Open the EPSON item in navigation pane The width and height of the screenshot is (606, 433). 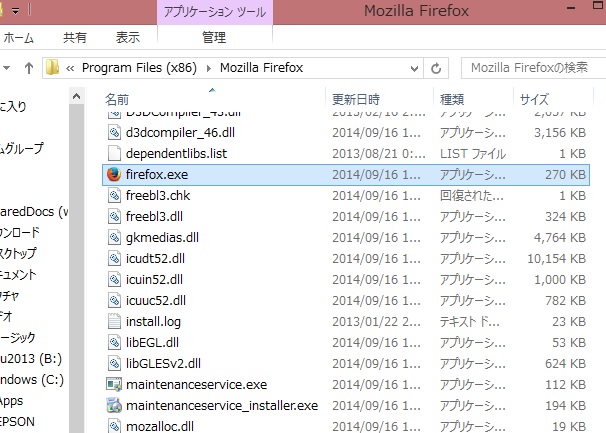click(17, 421)
